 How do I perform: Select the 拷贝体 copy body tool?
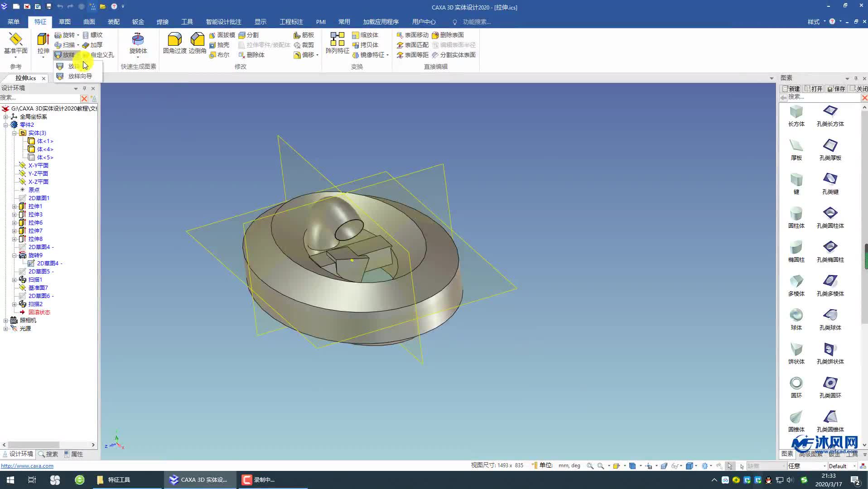click(365, 45)
